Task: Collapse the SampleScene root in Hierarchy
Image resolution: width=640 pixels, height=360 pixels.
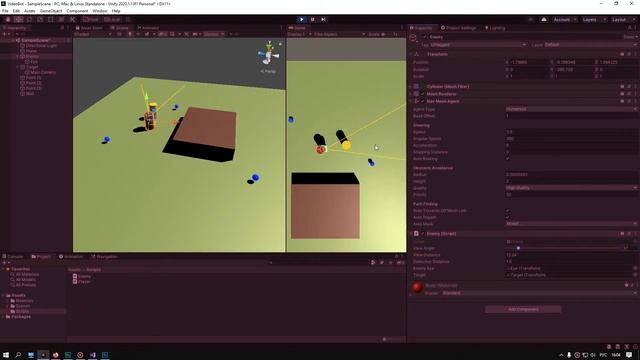Action: tap(13, 40)
